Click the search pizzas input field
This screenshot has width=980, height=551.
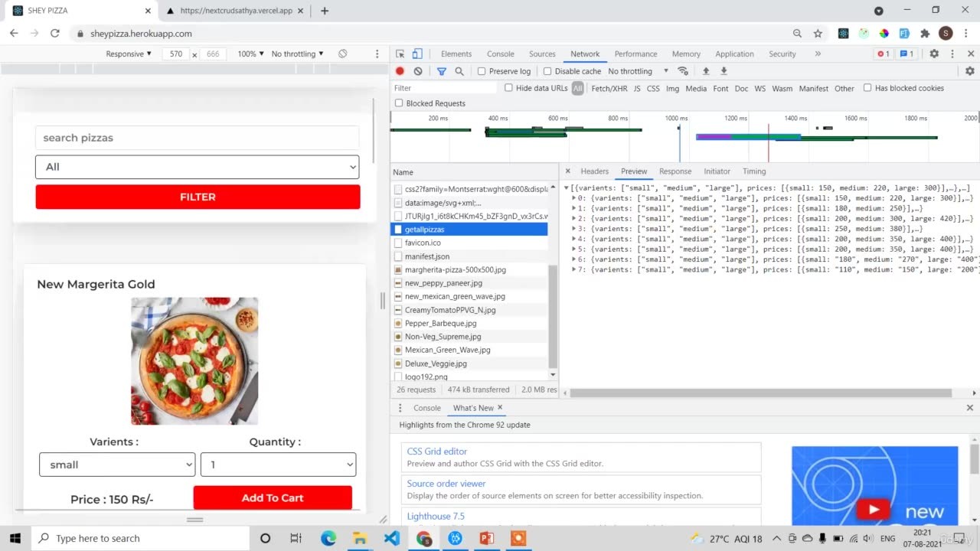coord(197,138)
